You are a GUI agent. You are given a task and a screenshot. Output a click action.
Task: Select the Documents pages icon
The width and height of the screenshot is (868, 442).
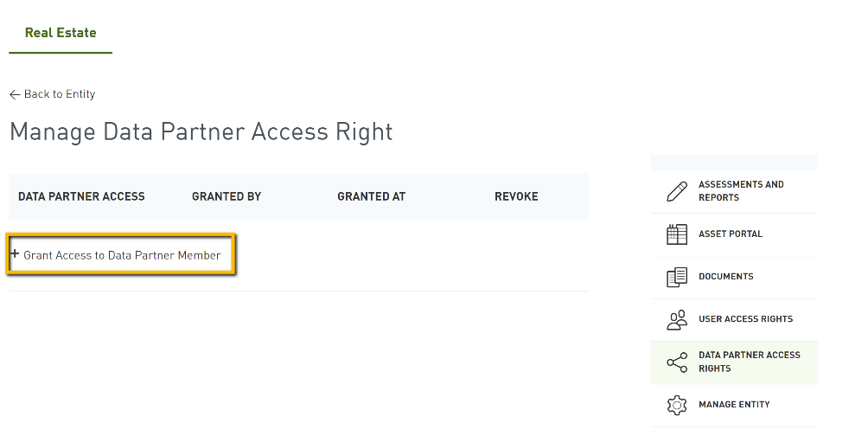(x=676, y=277)
